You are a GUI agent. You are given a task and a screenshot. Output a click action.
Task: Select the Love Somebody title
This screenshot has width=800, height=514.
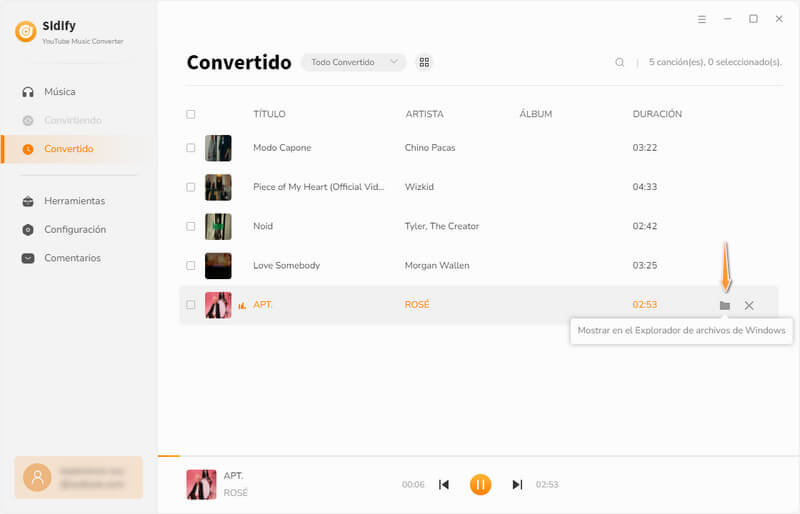coord(287,265)
